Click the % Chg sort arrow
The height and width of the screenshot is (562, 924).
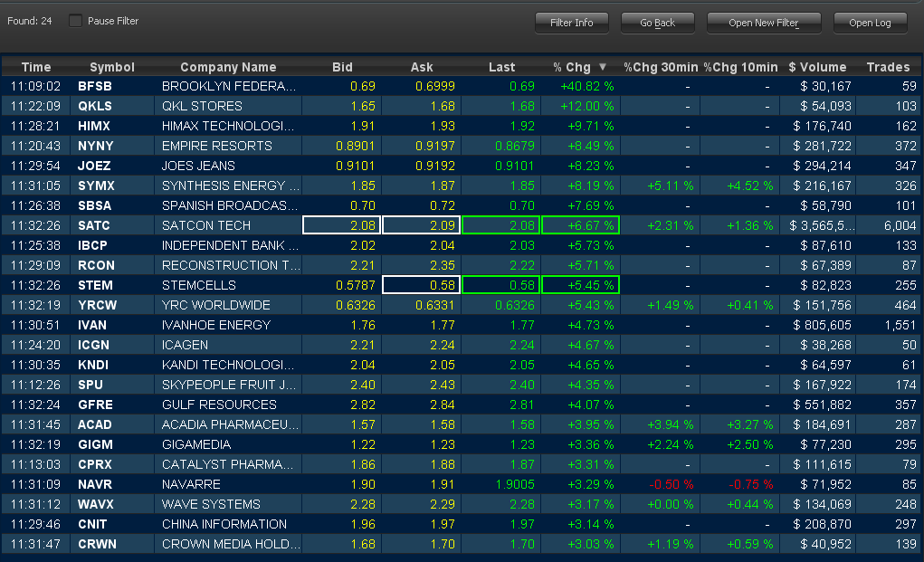[603, 67]
